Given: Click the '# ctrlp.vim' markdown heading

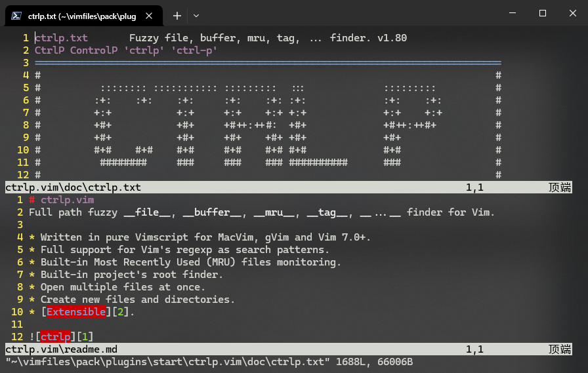Looking at the screenshot, I should 62,199.
